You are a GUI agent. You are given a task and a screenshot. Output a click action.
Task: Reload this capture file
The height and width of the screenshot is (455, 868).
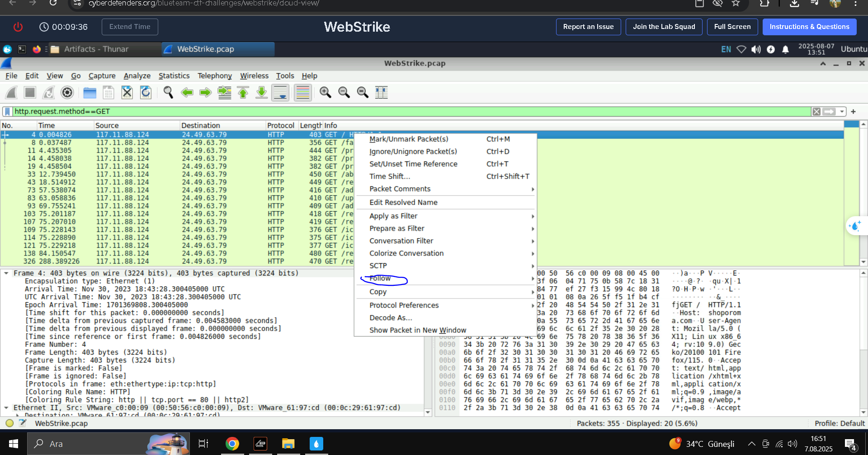pyautogui.click(x=146, y=93)
